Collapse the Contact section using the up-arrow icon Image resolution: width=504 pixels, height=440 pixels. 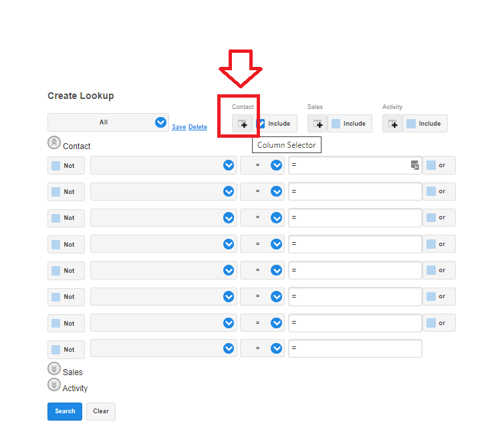point(54,142)
